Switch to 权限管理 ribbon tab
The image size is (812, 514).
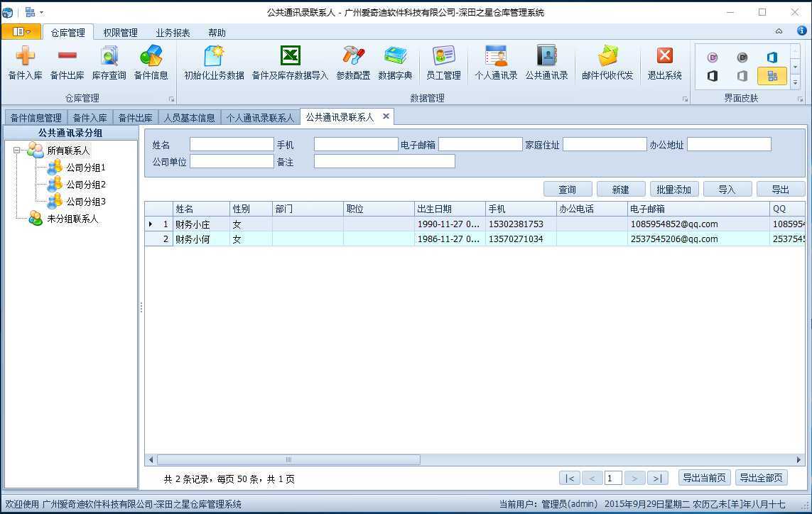(x=120, y=33)
